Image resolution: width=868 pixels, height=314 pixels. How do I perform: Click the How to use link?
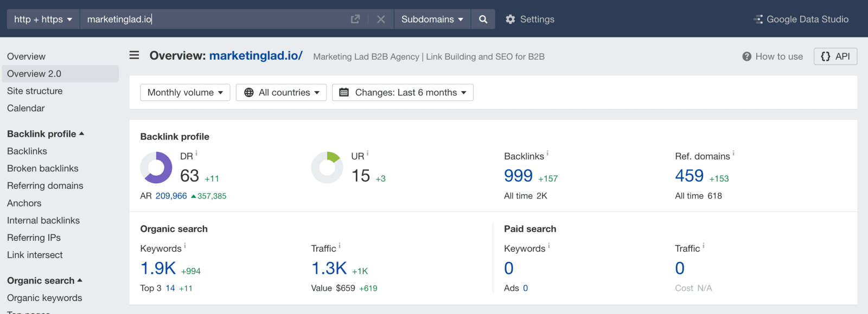[779, 56]
